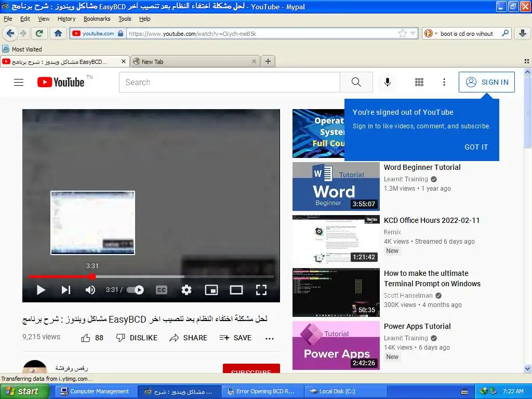
Task: Click the YouTube search magnifier button
Action: [x=356, y=82]
